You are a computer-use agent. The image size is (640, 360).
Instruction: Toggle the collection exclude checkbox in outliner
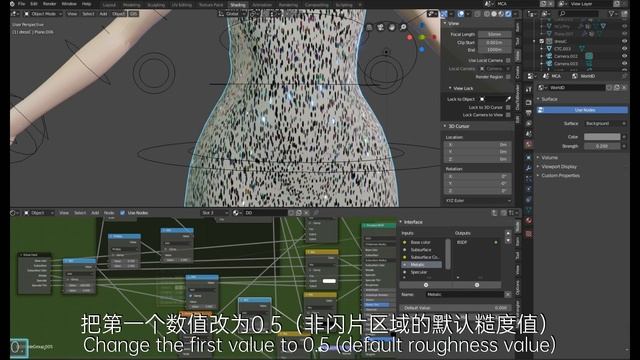coord(542,41)
